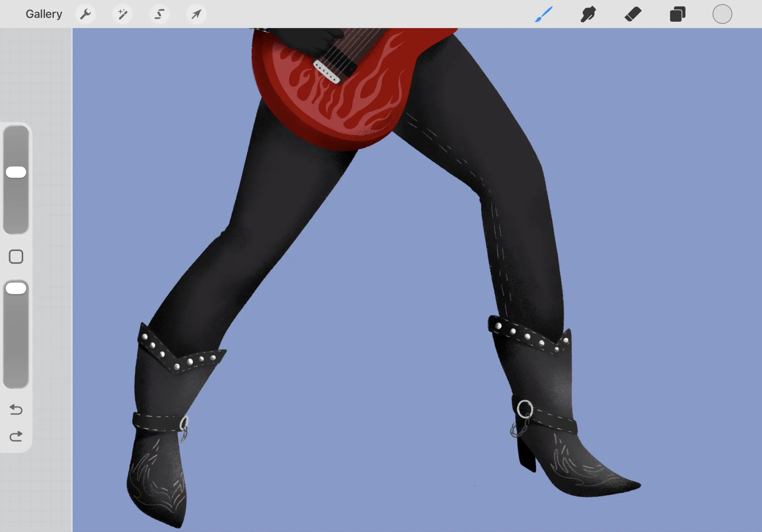
Task: Tap the sidebar modifier square button
Action: [16, 257]
